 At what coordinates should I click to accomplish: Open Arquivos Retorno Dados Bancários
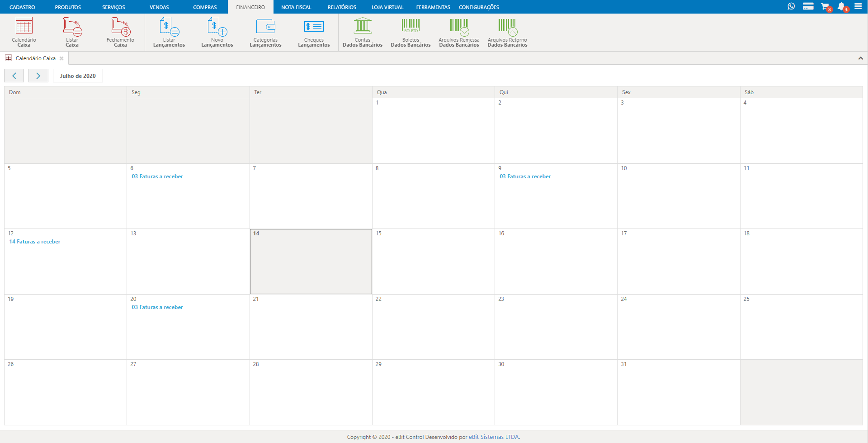pyautogui.click(x=507, y=32)
